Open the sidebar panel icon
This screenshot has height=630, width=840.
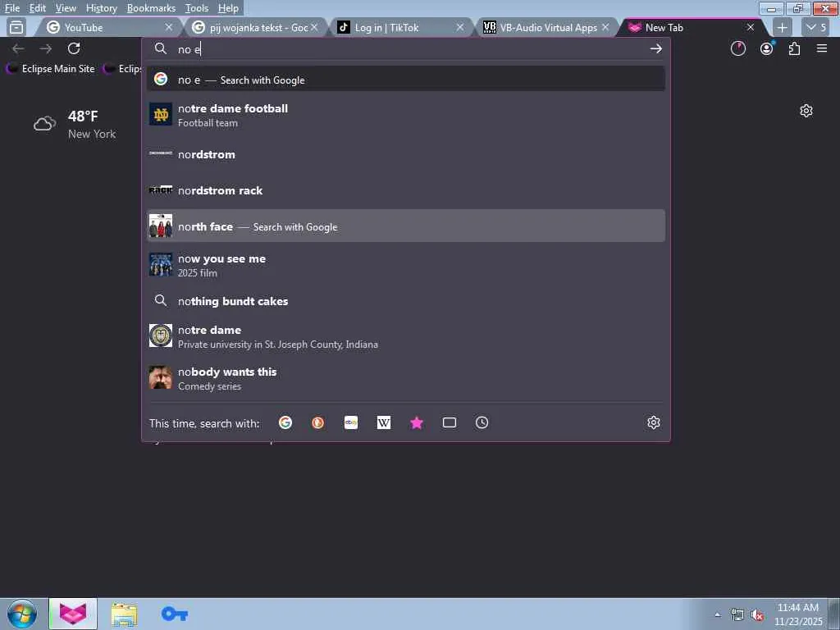(x=16, y=27)
